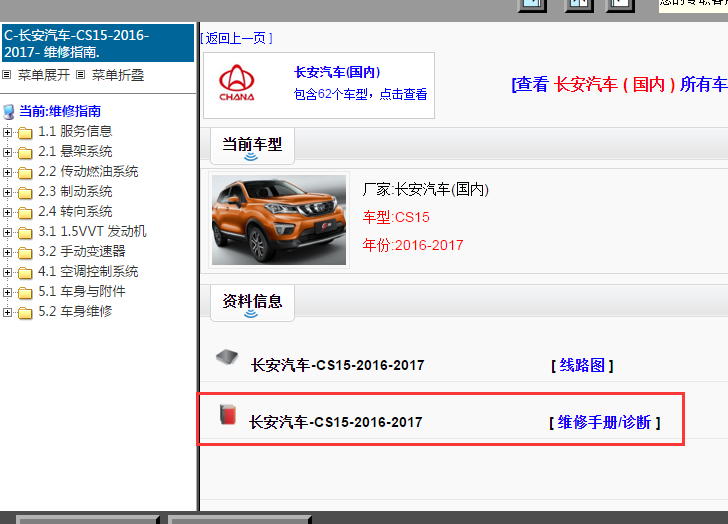
Task: Expand the 5.2 车身维修 tree node
Action: tap(7, 312)
